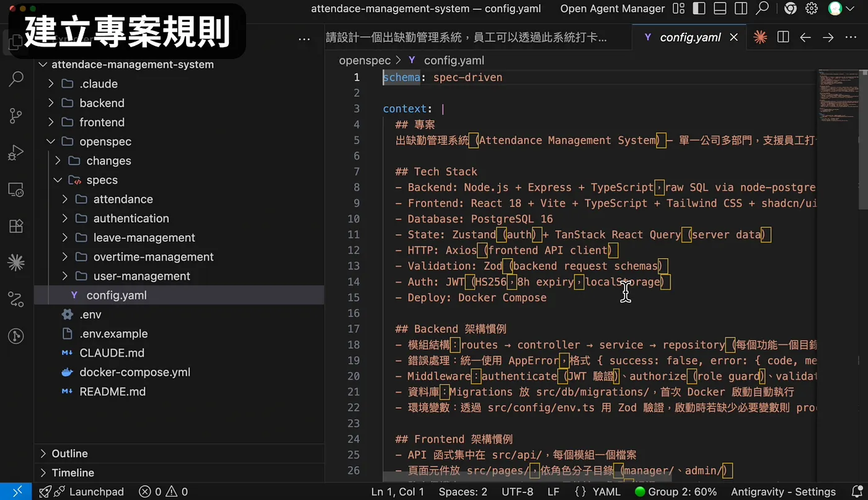The image size is (868, 500).
Task: Open the Run and Debug view
Action: pos(16,152)
